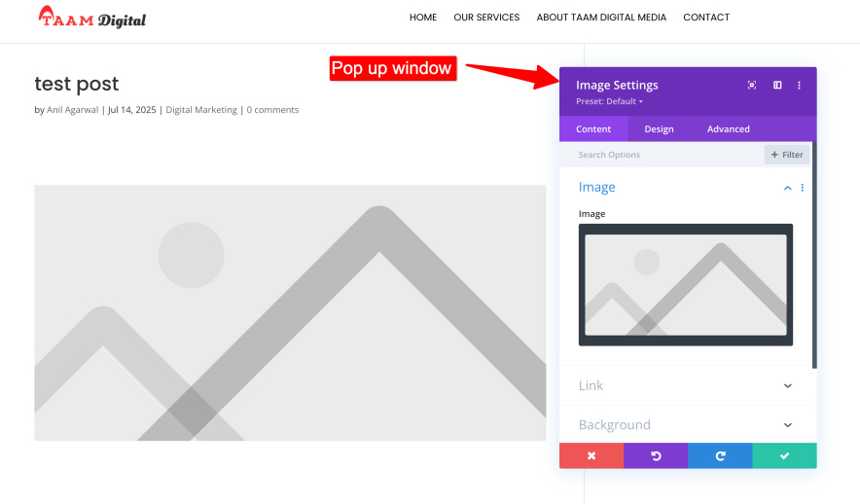Click the Filter button

tap(787, 155)
